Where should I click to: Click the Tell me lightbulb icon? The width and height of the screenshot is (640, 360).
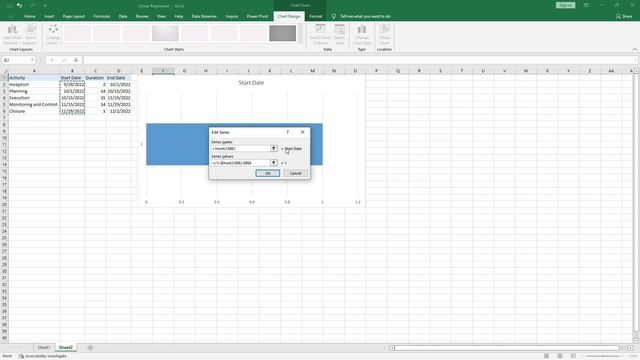coord(334,16)
